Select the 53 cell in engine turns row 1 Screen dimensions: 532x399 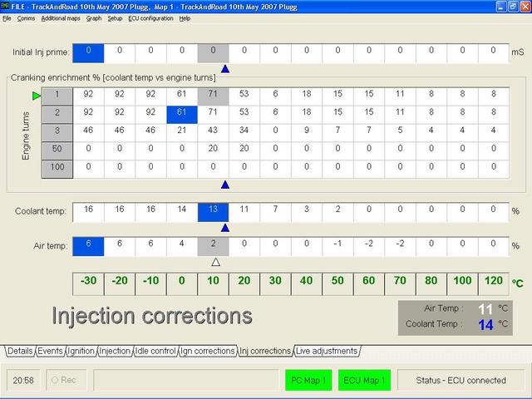tap(244, 96)
